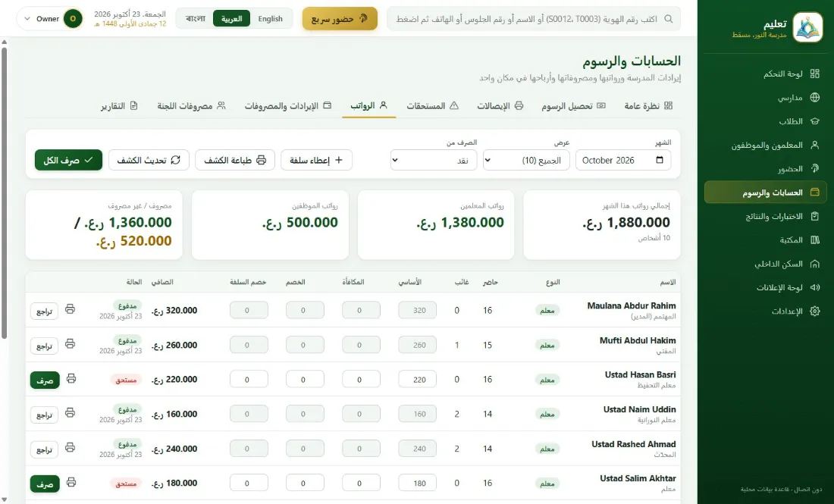Open مدارس in the sidebar
This screenshot has height=504, width=834.
pos(766,97)
